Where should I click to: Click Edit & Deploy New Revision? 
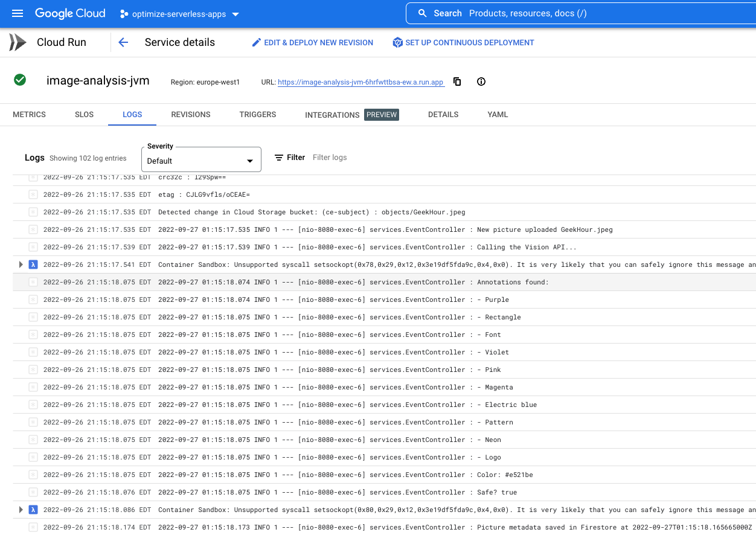click(318, 43)
